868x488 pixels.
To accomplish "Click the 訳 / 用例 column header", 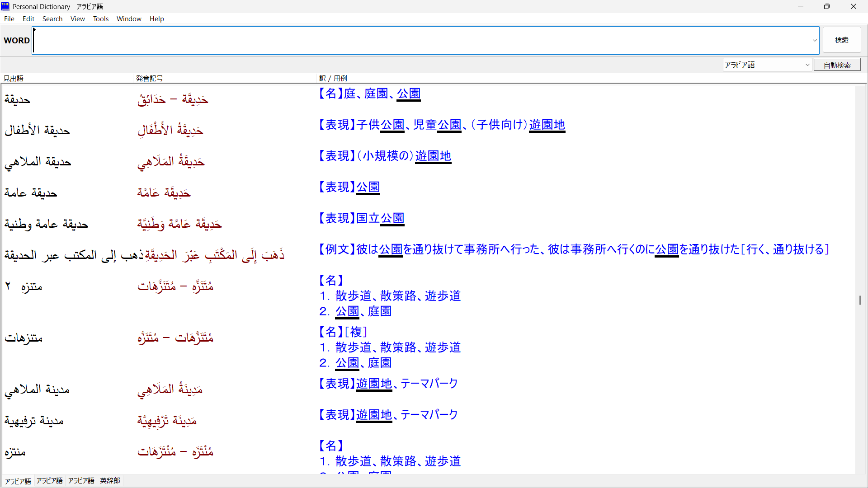I will [333, 78].
